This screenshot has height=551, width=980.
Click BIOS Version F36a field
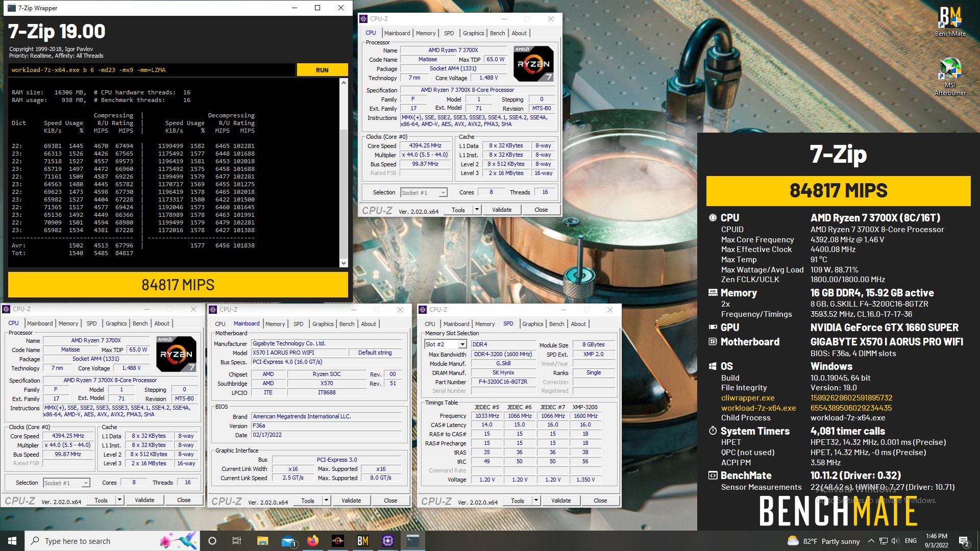[327, 426]
